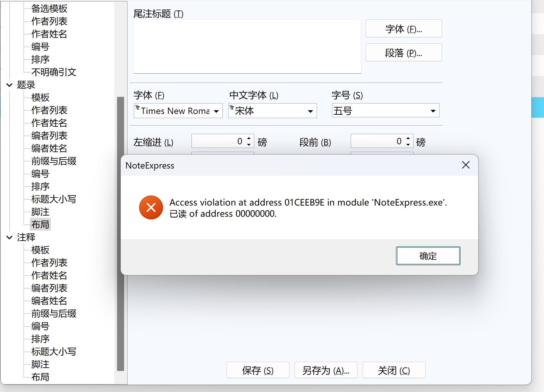Click the tree panel vertical scrollbar
This screenshot has width=544, height=392.
click(x=120, y=234)
